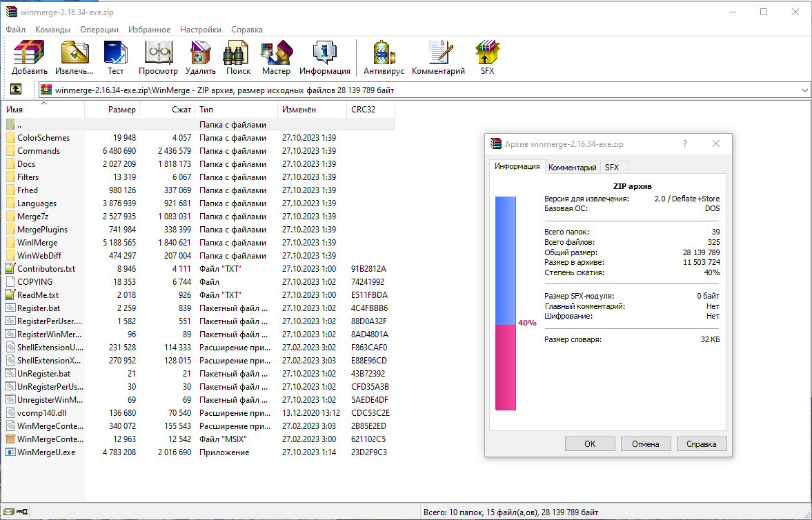The width and height of the screenshot is (812, 520).
Task: Click the dialog's question mark help button
Action: (685, 143)
